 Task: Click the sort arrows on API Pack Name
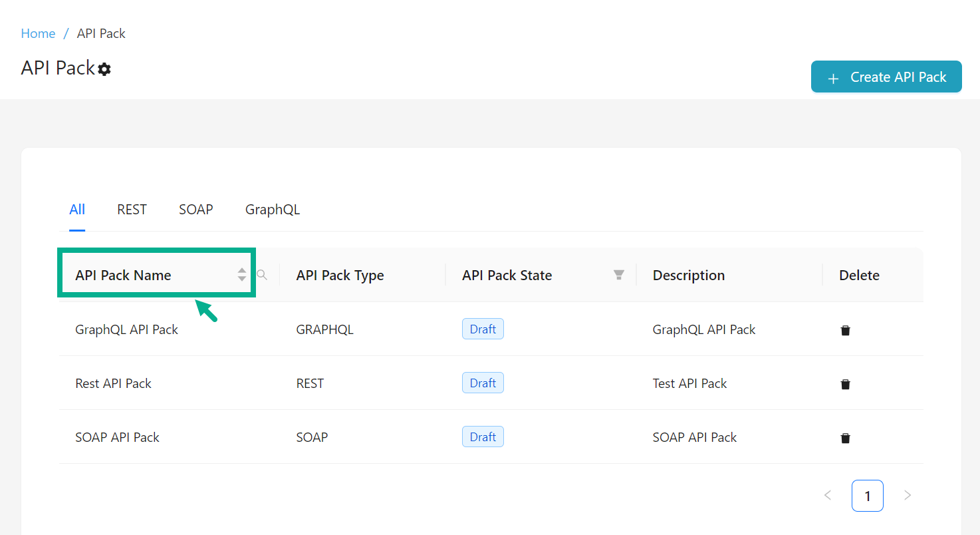[x=242, y=275]
